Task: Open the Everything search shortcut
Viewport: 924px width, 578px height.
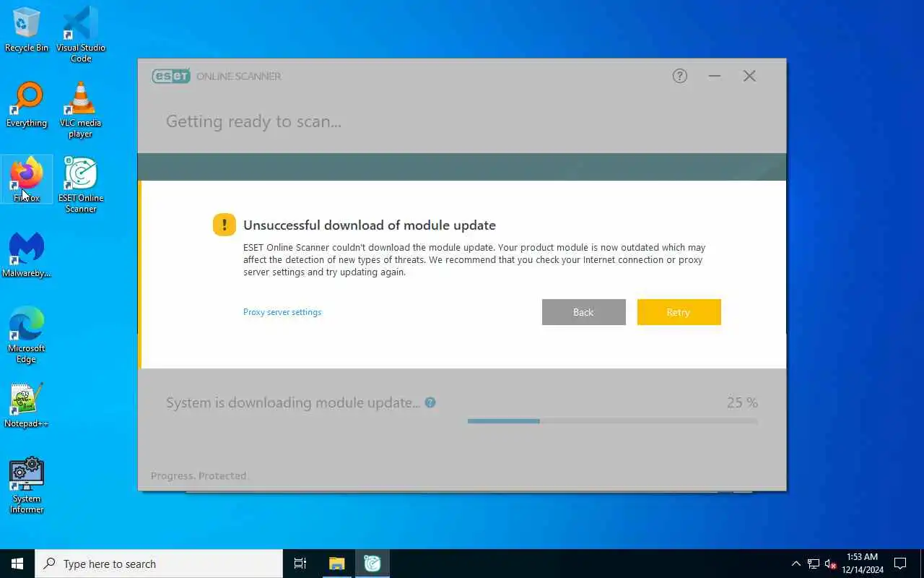Action: point(27,105)
